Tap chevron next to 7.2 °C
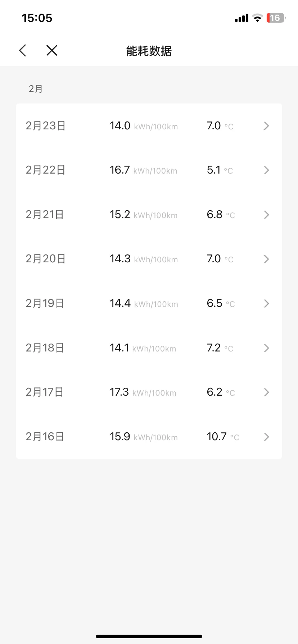The width and height of the screenshot is (298, 644). click(266, 348)
